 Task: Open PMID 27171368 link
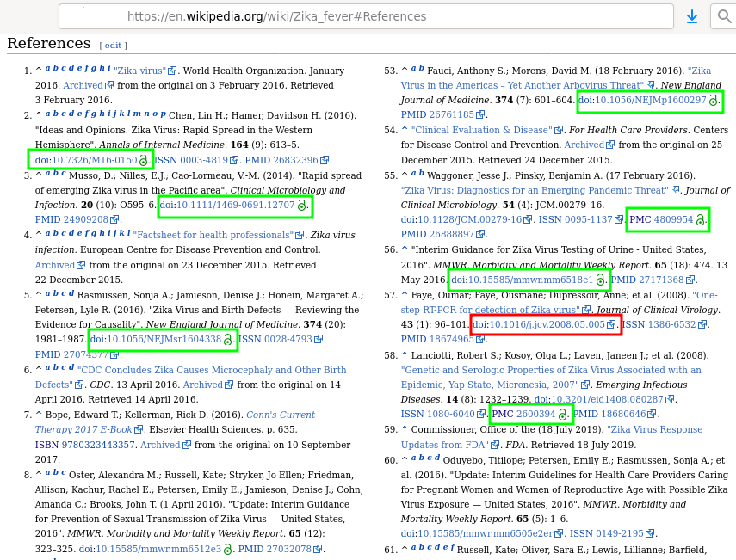[x=647, y=280]
